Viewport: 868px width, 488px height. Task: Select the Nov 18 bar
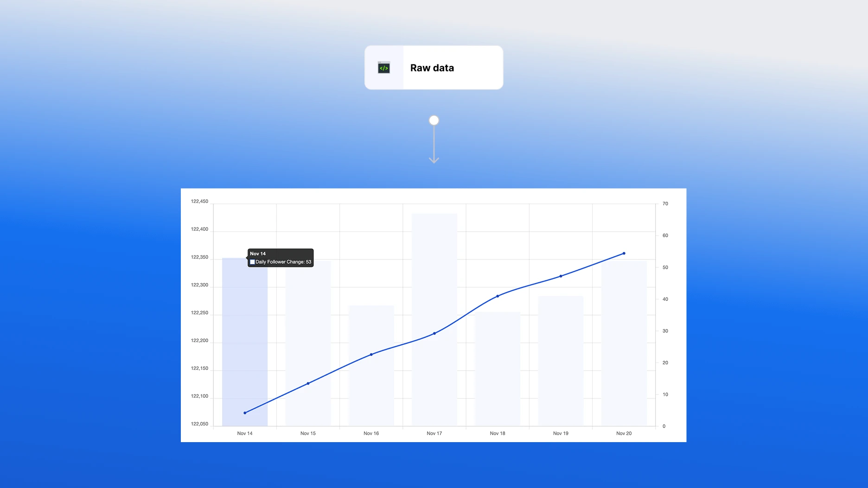coord(498,371)
